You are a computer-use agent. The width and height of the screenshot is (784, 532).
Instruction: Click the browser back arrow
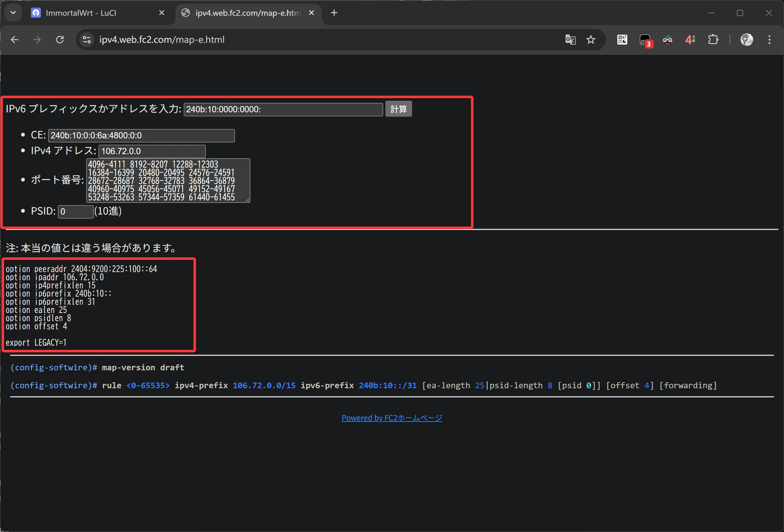pyautogui.click(x=14, y=40)
